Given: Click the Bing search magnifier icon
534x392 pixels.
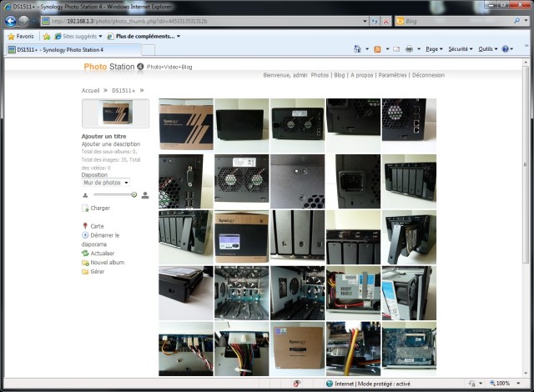Looking at the screenshot, I should click(x=517, y=21).
